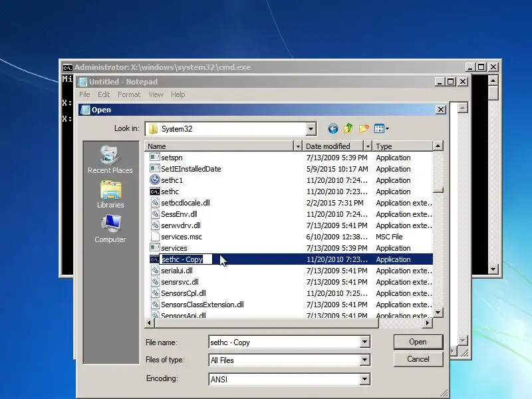Click the cmd.exe title bar icon
532x399 pixels.
[x=68, y=68]
